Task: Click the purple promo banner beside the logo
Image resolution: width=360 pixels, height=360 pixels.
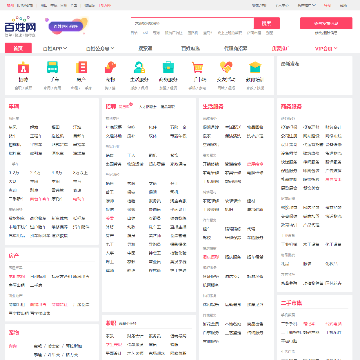Action: click(66, 26)
